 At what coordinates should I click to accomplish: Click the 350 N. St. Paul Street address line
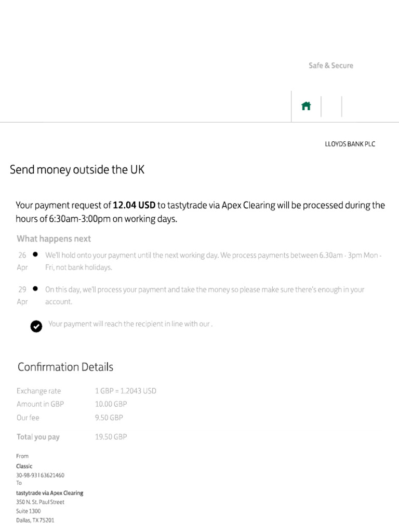[40, 502]
